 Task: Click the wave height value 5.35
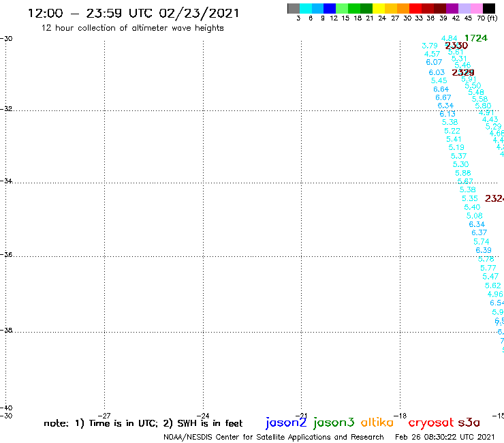click(x=470, y=198)
